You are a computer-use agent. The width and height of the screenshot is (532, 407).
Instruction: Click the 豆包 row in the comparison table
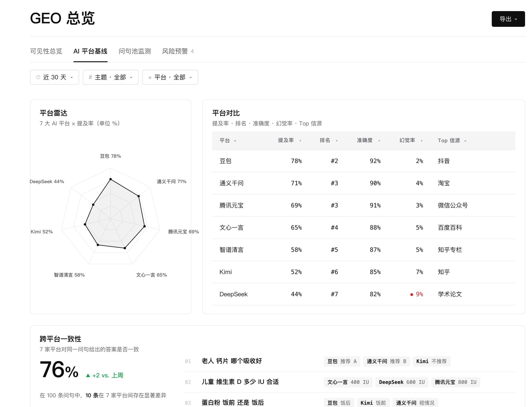(x=363, y=161)
